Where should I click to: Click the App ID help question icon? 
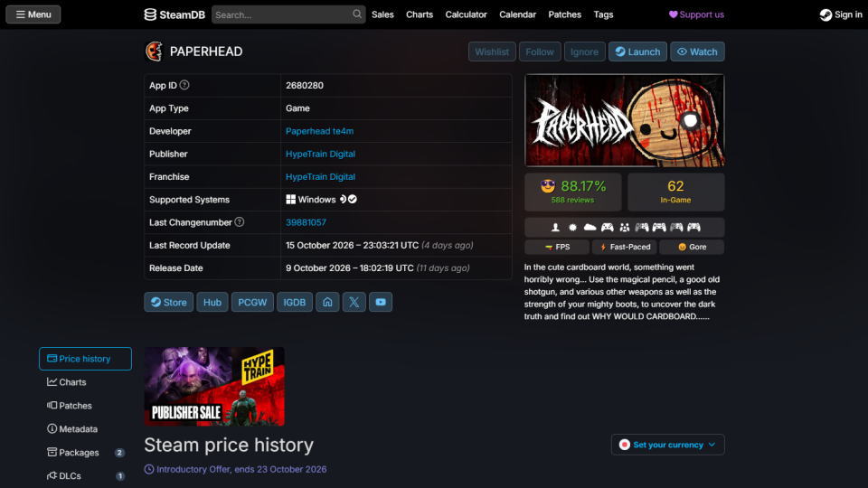[184, 85]
